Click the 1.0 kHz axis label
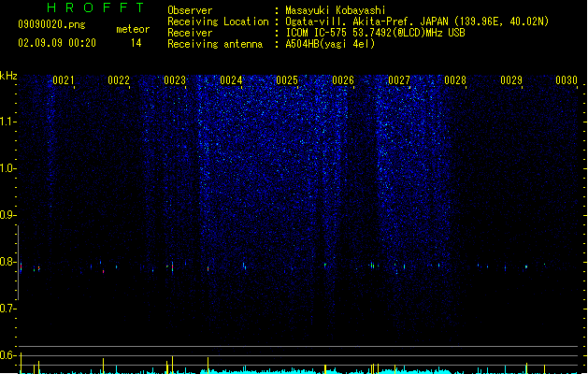This screenshot has width=588, height=374. click(7, 168)
